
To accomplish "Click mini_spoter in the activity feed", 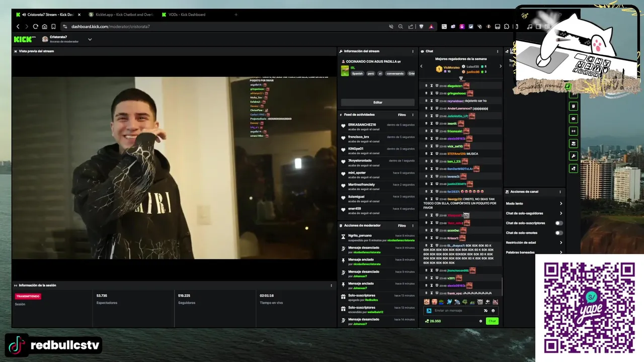I will click(357, 173).
